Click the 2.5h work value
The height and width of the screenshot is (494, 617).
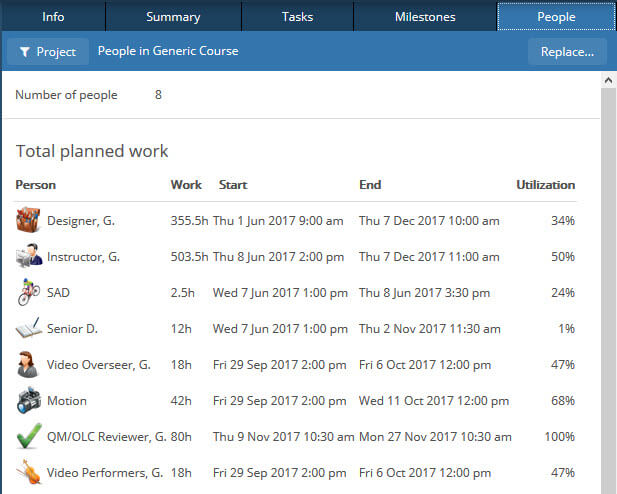point(183,292)
